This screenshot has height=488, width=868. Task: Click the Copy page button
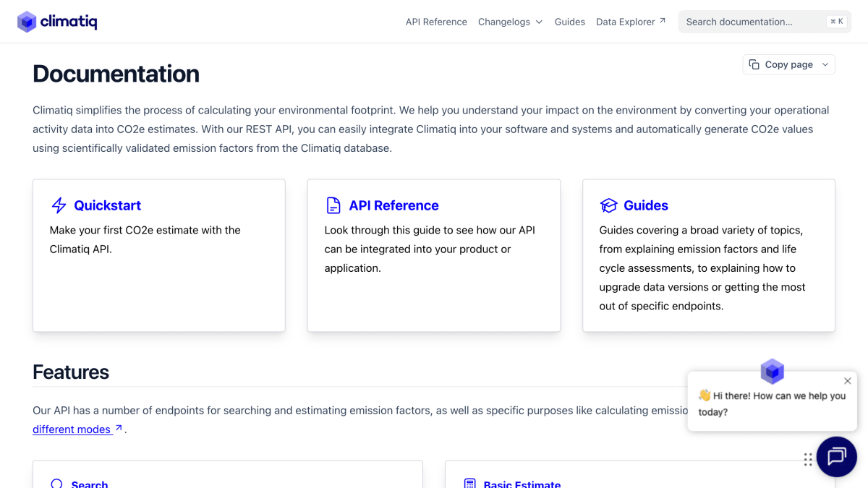coord(788,64)
